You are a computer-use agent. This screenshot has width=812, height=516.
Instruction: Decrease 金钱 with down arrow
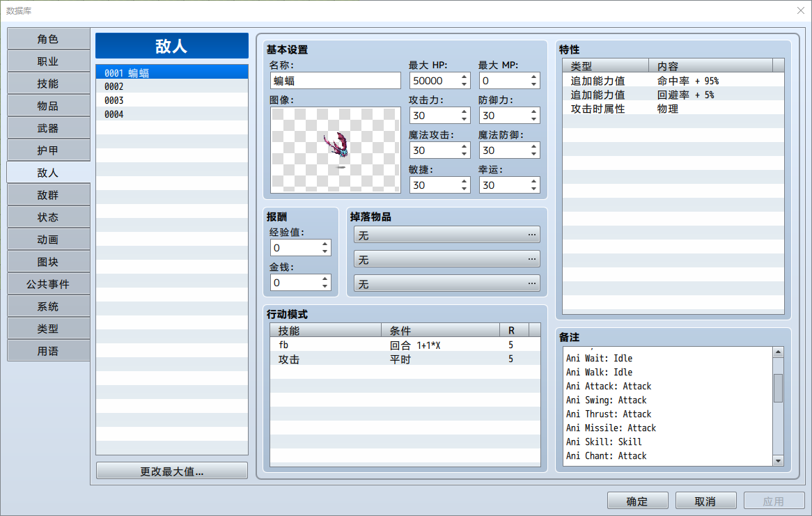325,286
